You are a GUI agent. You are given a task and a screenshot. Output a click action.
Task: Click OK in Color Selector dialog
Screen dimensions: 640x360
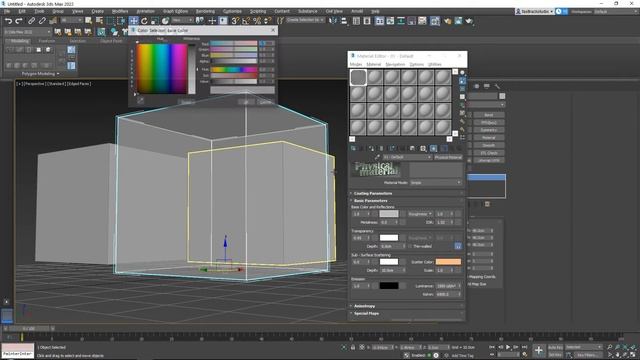(x=246, y=102)
